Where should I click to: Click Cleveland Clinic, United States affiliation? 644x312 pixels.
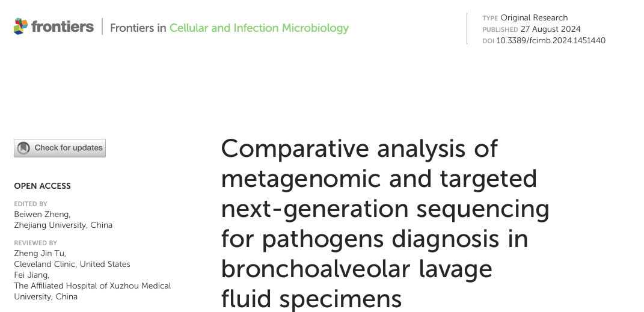[72, 265]
